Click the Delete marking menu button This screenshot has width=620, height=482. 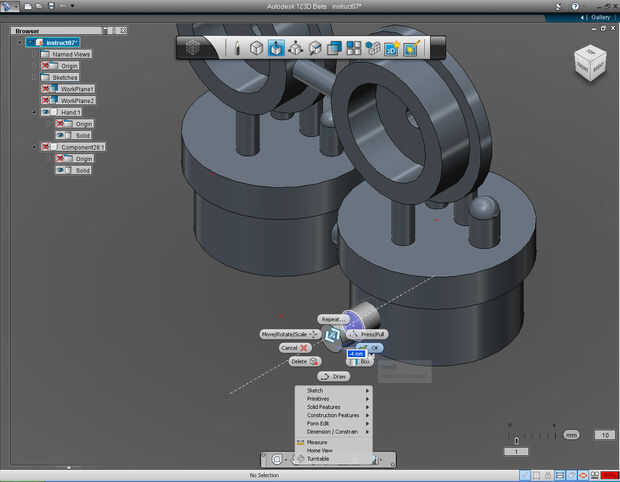304,361
